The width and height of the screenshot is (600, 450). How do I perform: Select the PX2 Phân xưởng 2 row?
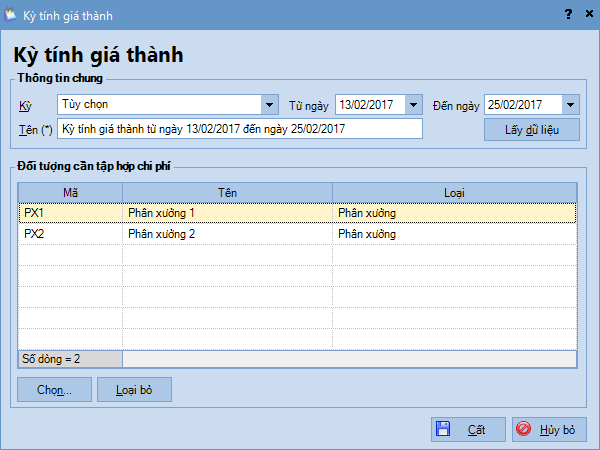coord(227,234)
